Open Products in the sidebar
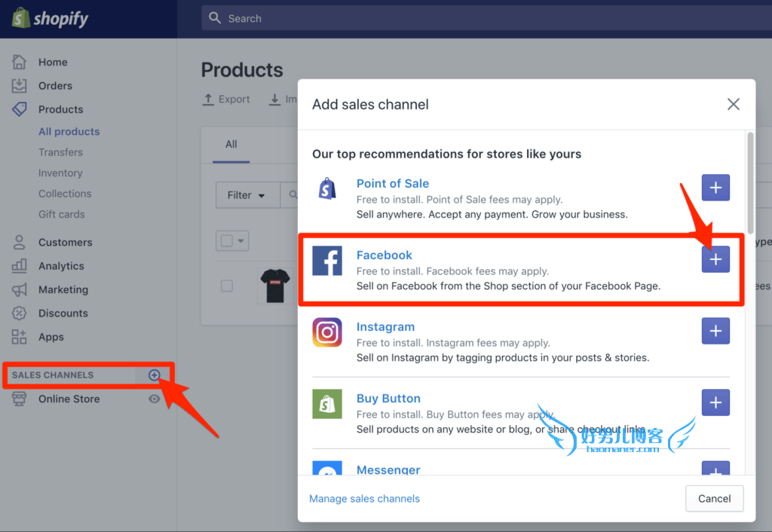The image size is (772, 532). click(60, 109)
